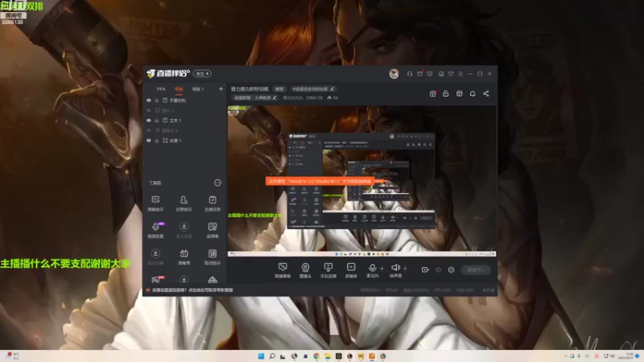The width and height of the screenshot is (644, 362).
Task: Open the PK tool with red badge
Action: coord(155,280)
